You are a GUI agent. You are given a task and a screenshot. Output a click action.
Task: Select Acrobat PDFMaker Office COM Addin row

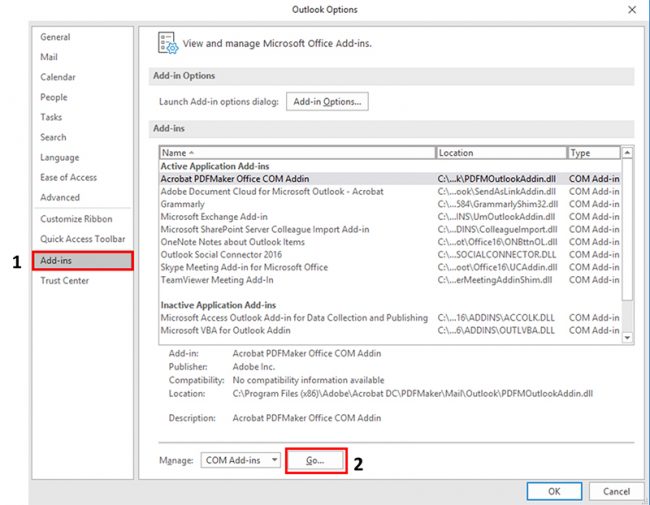(390, 179)
